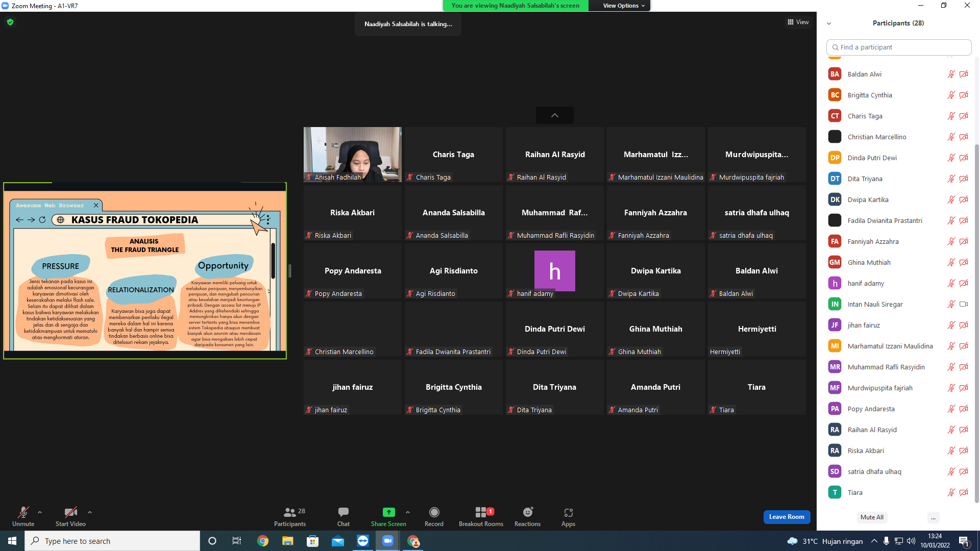Expand audio options arrow next to Unmute

tap(40, 512)
